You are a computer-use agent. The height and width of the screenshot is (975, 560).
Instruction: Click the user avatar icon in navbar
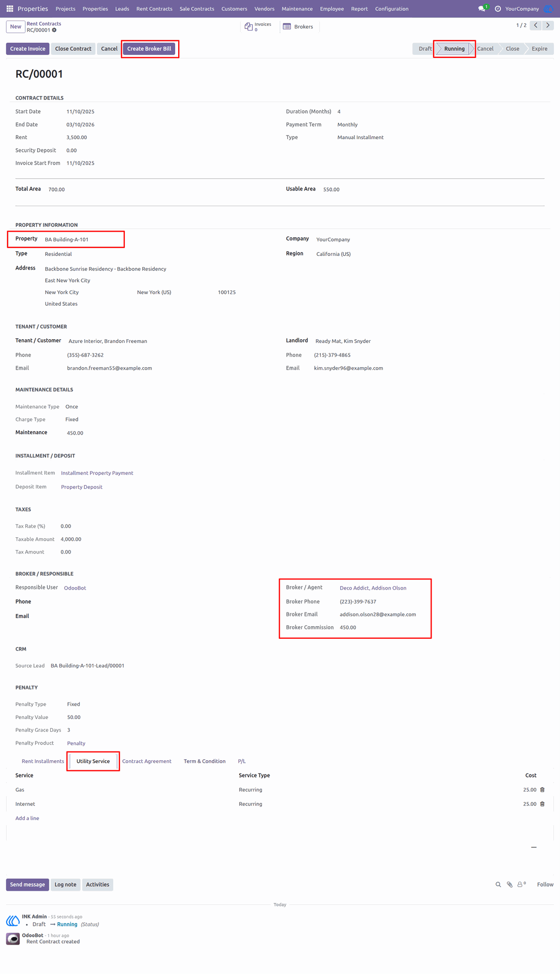549,9
